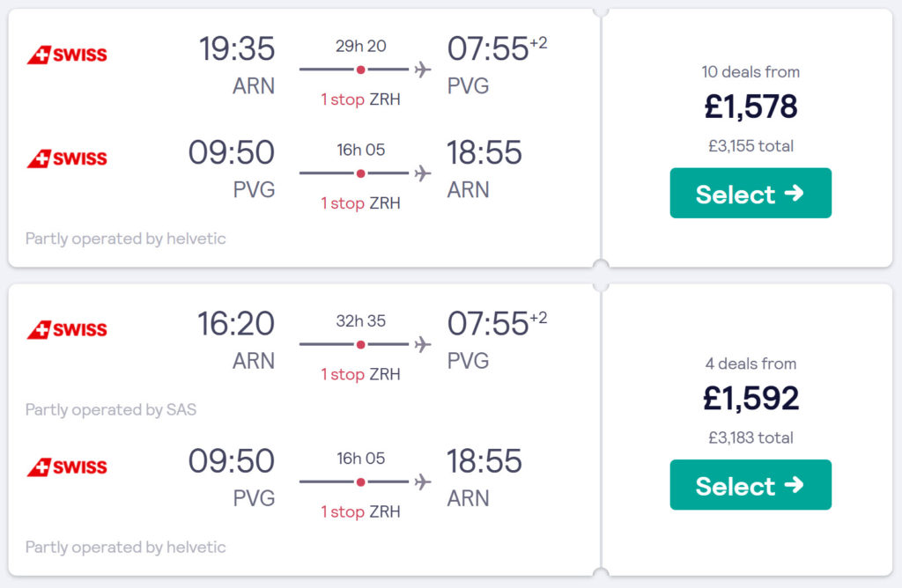Click 19:35 ARN departure time
The image size is (902, 588).
tap(237, 48)
